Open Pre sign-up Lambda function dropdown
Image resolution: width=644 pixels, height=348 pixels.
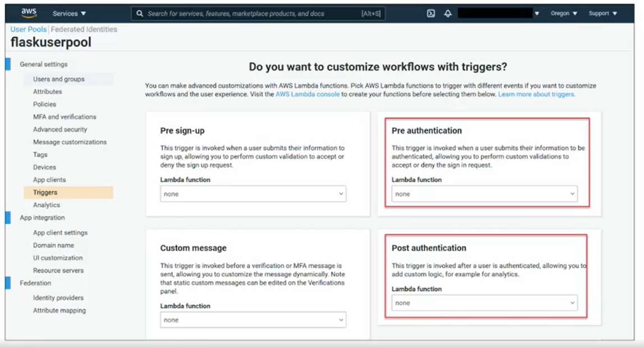[x=253, y=194]
